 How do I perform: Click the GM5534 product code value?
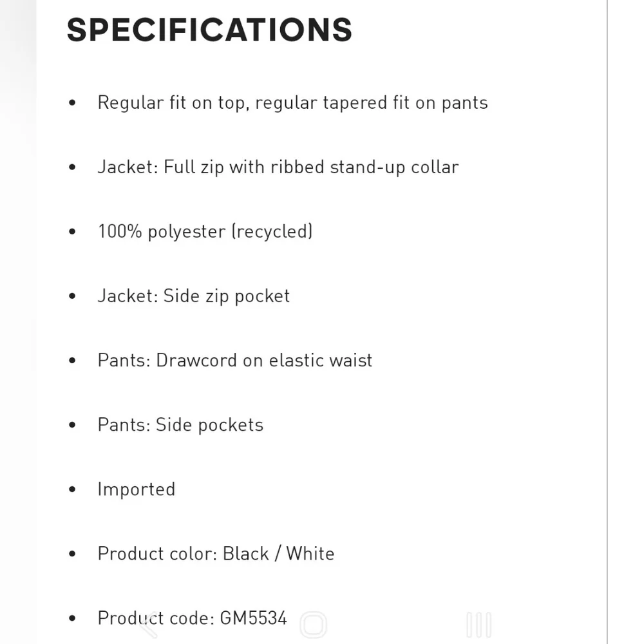pos(253,618)
